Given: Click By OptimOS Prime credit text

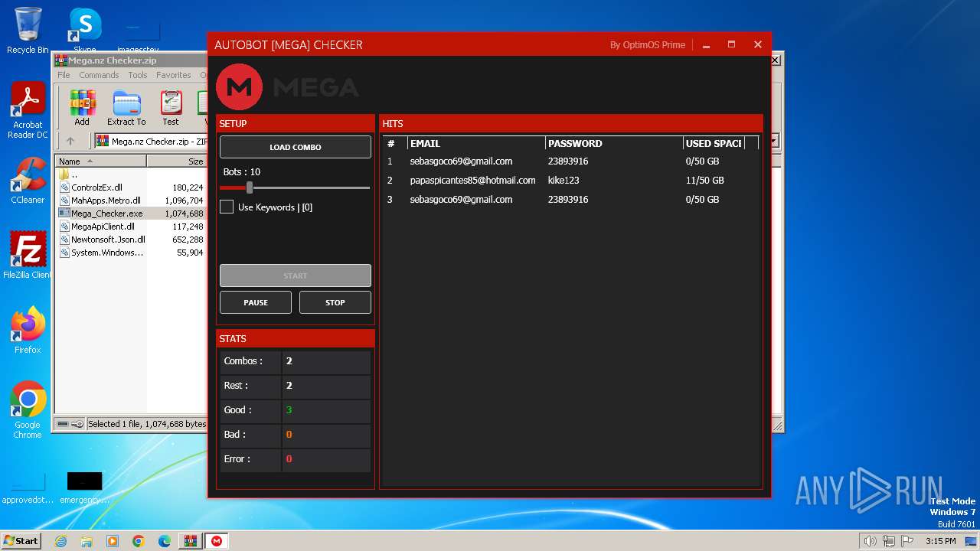Looking at the screenshot, I should point(648,45).
